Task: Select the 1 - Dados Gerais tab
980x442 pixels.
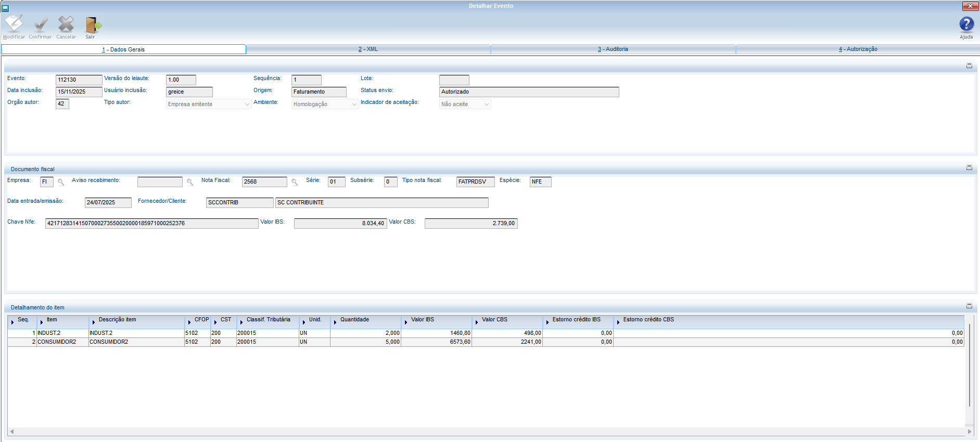Action: click(x=123, y=49)
